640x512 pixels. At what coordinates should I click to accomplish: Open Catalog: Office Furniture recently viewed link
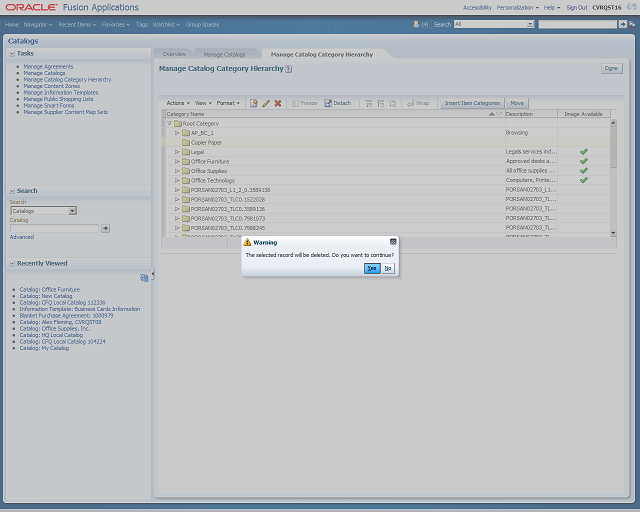pyautogui.click(x=49, y=289)
